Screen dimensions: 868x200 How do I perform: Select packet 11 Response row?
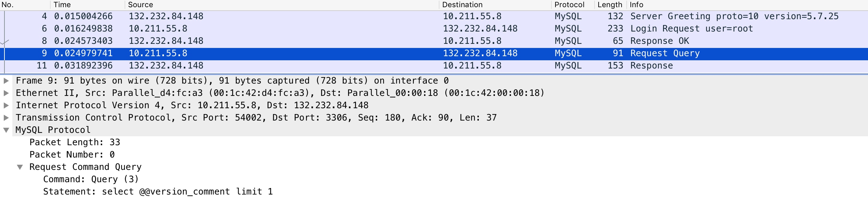point(434,66)
